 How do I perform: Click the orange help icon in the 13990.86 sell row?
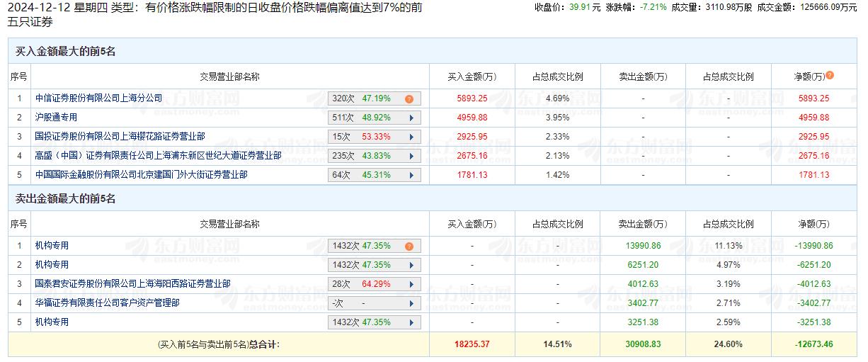(409, 247)
